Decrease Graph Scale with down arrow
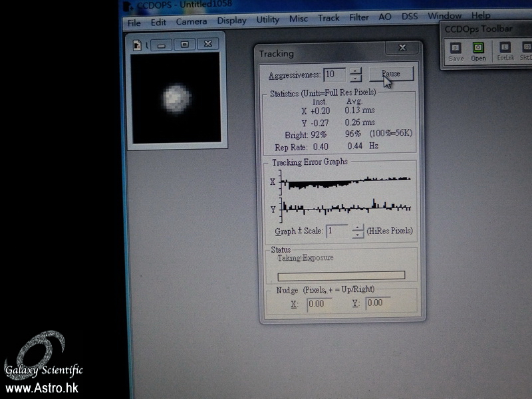 click(x=358, y=235)
